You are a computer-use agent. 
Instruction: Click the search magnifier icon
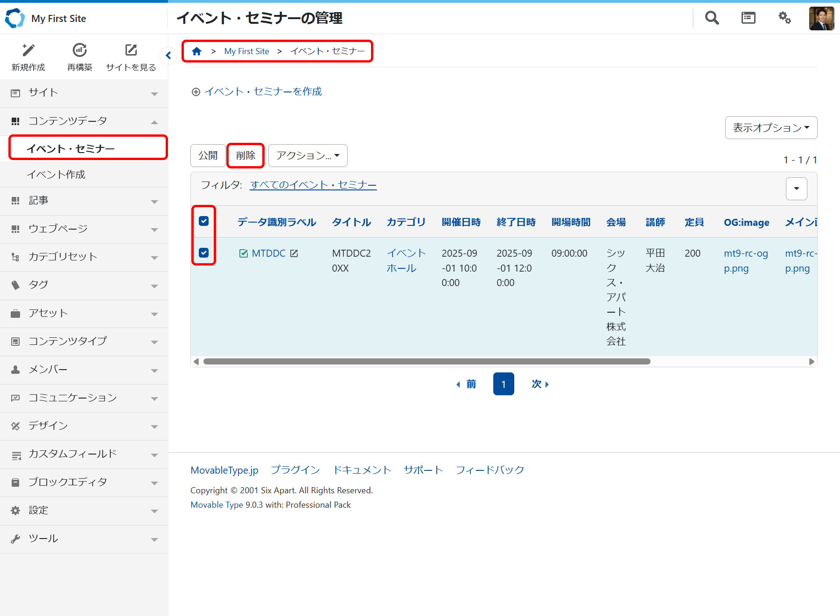(x=712, y=18)
